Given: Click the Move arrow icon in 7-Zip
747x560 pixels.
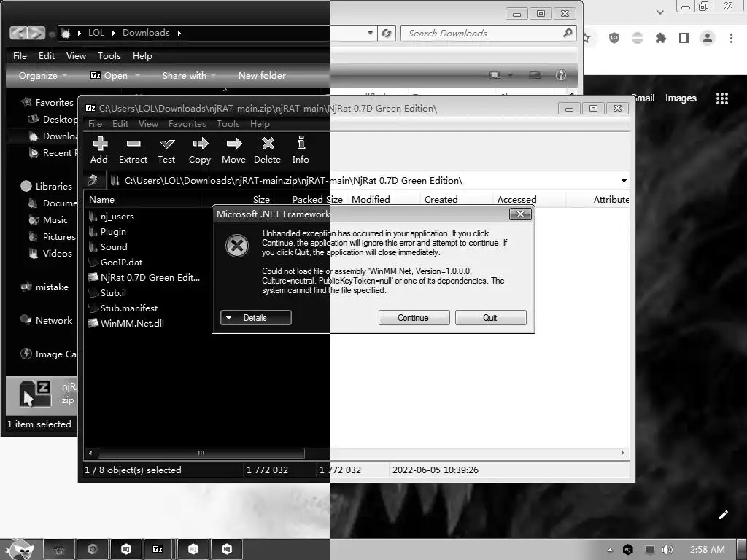Looking at the screenshot, I should click(x=234, y=144).
